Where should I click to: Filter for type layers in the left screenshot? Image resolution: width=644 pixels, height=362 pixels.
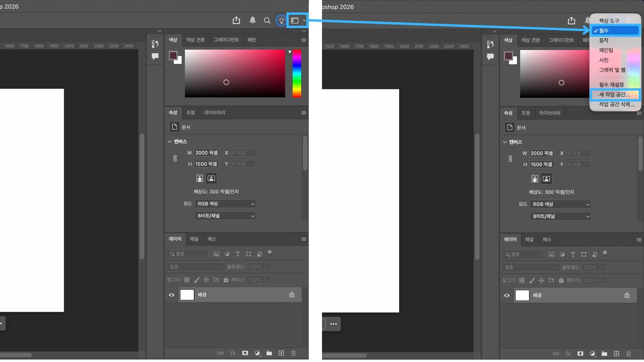(237, 254)
